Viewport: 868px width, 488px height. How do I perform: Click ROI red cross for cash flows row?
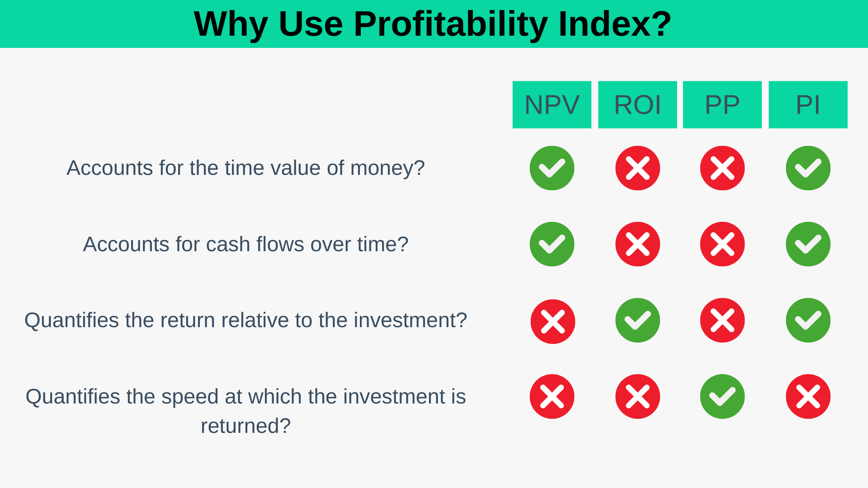coord(637,244)
